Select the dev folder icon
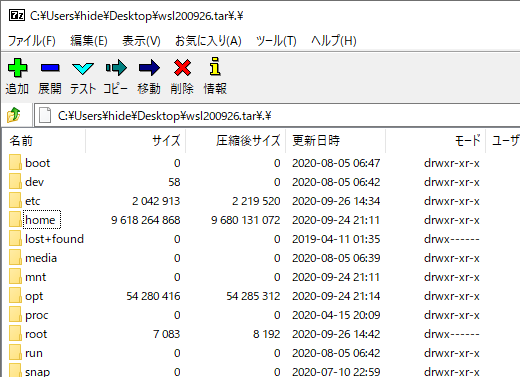The width and height of the screenshot is (520, 377). click(x=15, y=182)
